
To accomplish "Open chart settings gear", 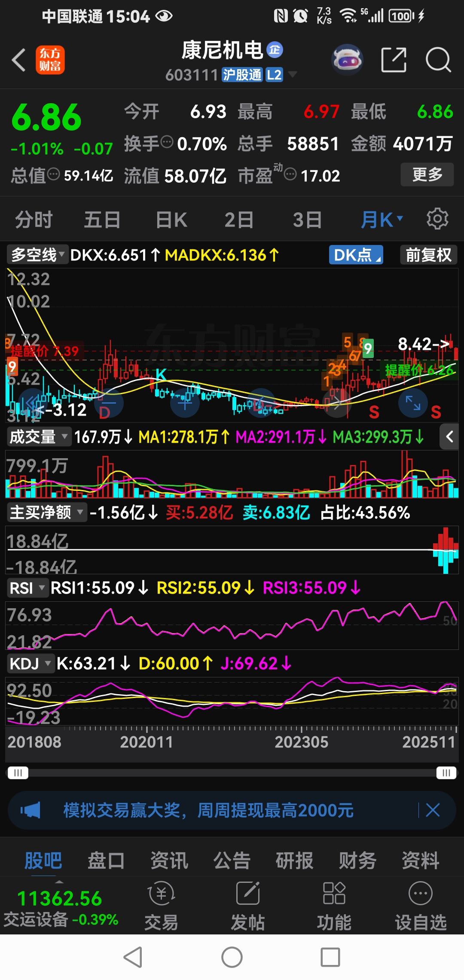I will [437, 219].
